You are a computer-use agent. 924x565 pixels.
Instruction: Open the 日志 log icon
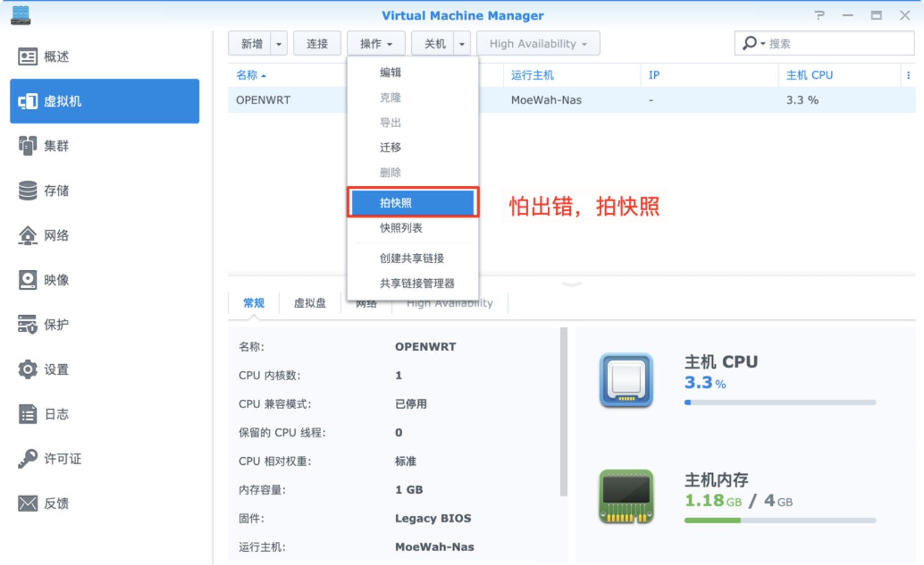pyautogui.click(x=28, y=414)
